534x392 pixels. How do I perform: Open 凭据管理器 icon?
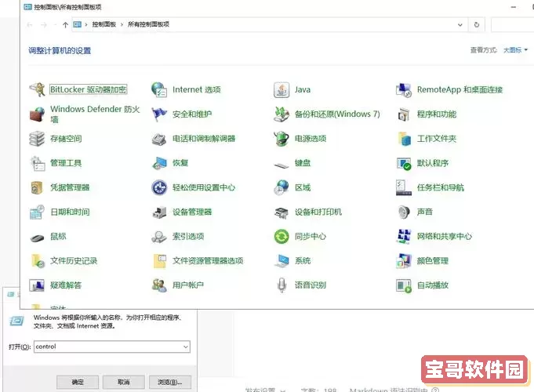[x=37, y=187]
